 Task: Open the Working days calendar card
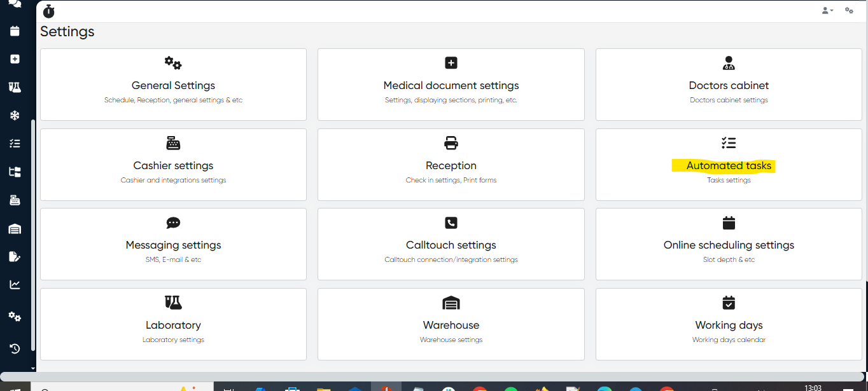click(729, 324)
